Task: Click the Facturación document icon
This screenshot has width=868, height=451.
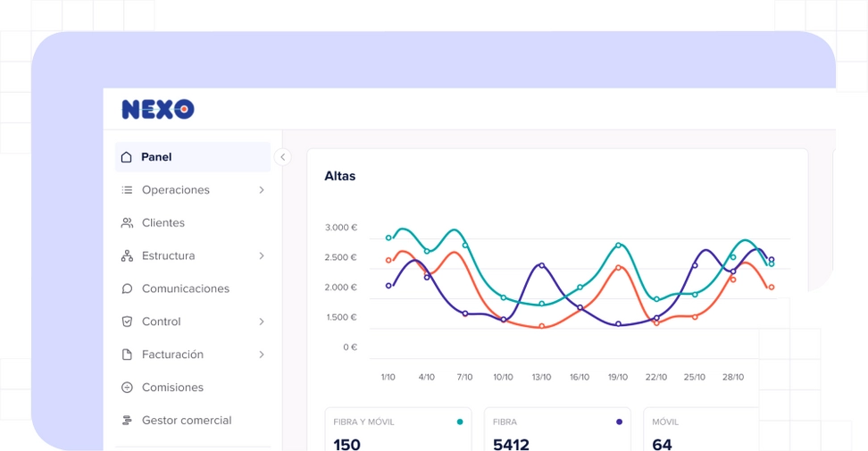Action: point(127,355)
